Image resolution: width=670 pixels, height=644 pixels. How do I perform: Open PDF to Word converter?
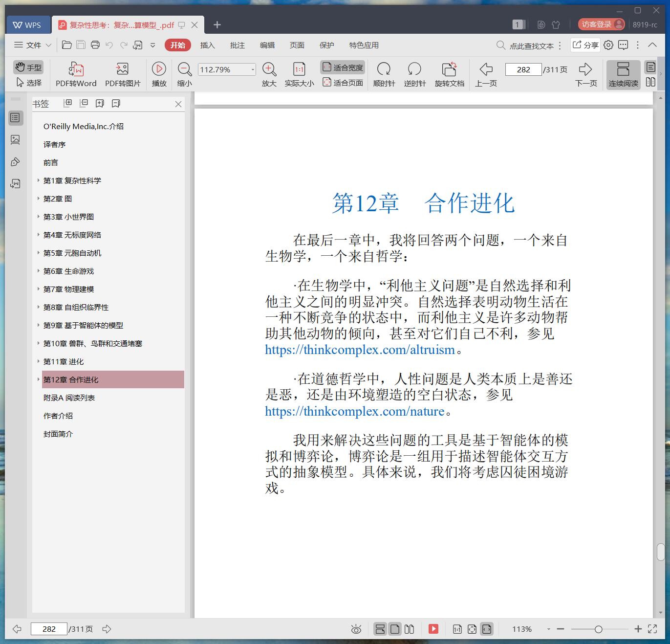click(x=76, y=75)
